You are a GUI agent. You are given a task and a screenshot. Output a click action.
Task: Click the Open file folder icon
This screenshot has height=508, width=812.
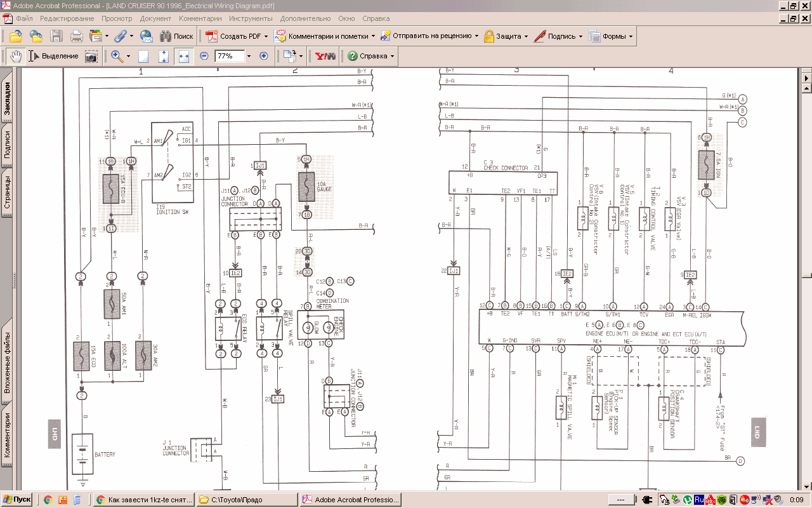(x=16, y=36)
